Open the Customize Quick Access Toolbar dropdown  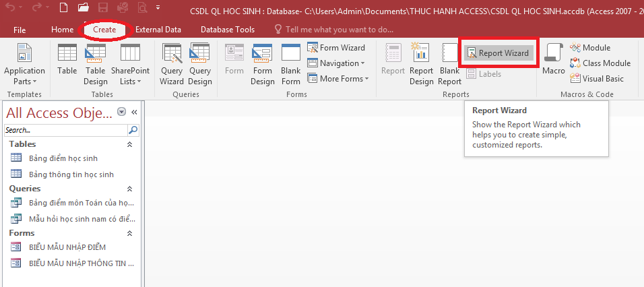click(x=158, y=7)
